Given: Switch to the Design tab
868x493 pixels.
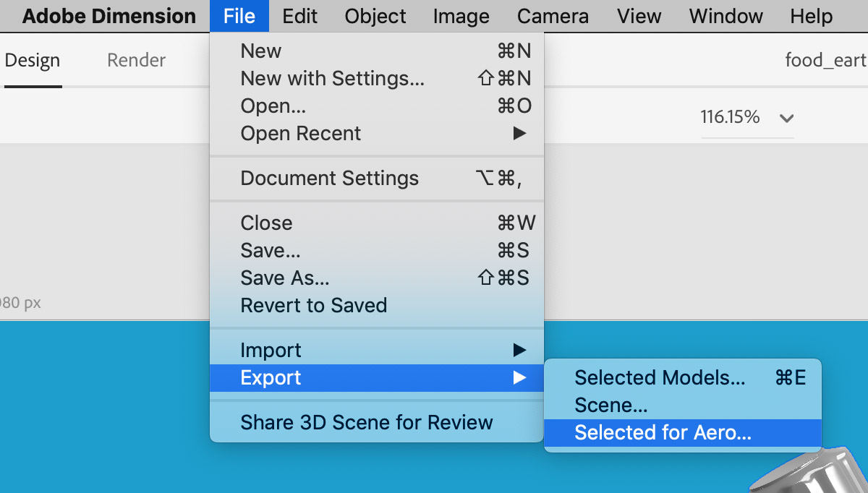Looking at the screenshot, I should click(33, 60).
